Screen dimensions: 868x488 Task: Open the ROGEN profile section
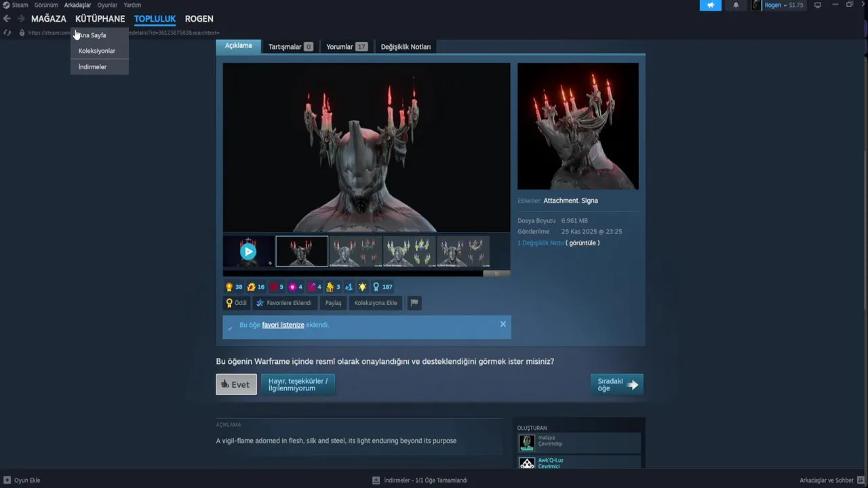pos(199,19)
